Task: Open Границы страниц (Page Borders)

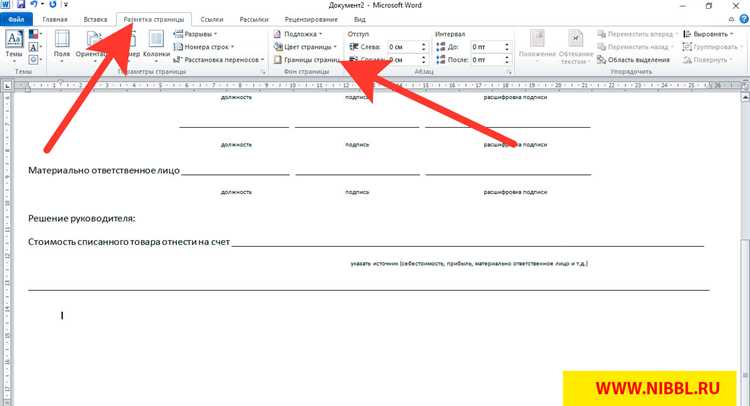Action: click(306, 60)
